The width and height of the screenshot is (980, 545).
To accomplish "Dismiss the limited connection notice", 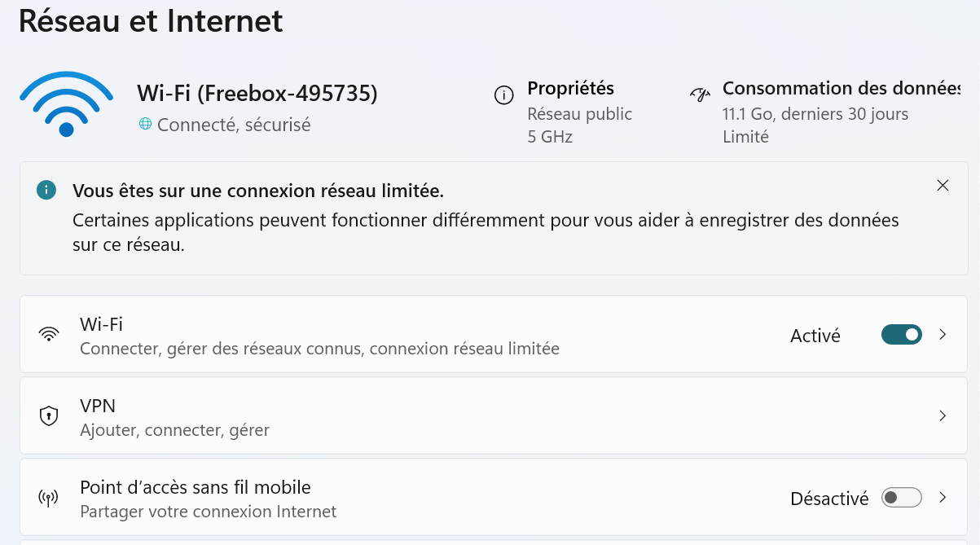I will tap(943, 186).
